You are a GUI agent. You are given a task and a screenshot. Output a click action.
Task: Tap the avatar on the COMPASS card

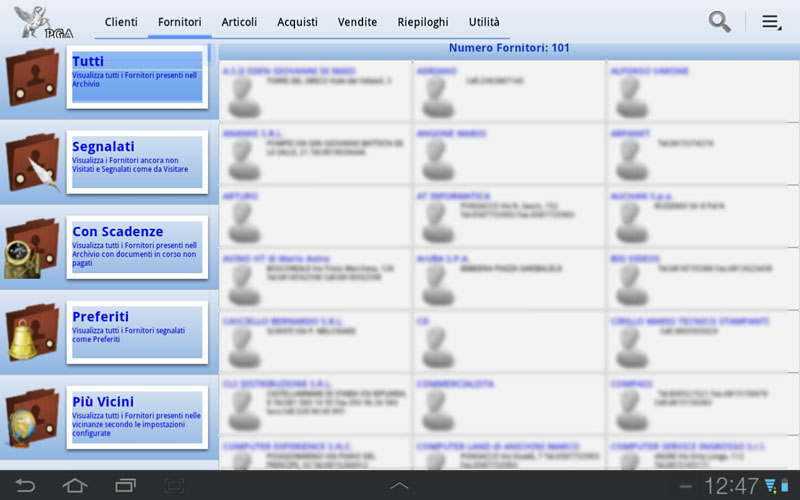pyautogui.click(x=632, y=410)
